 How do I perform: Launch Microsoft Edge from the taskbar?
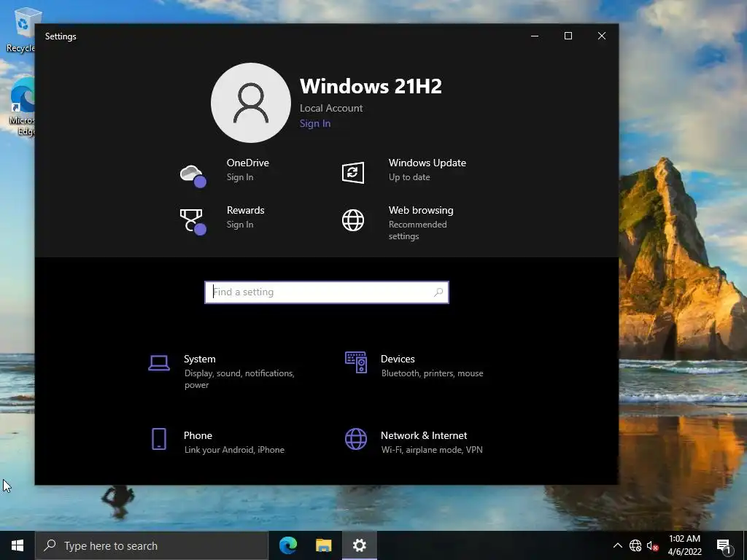287,545
